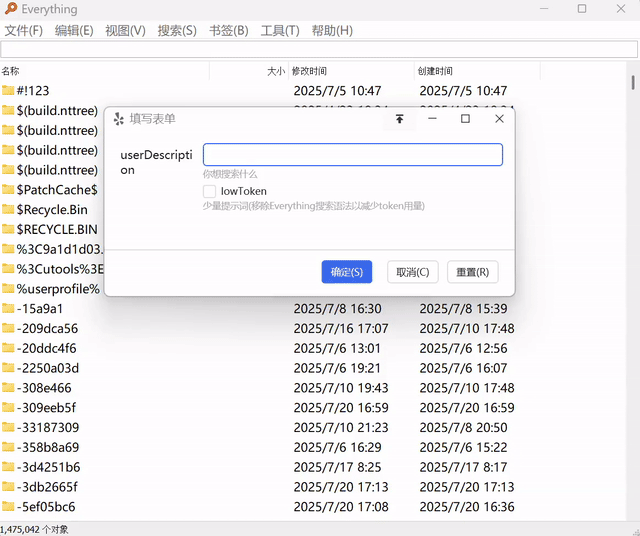Sort results by the 大小 column header
Screen dimensions: 640x536
249,71
